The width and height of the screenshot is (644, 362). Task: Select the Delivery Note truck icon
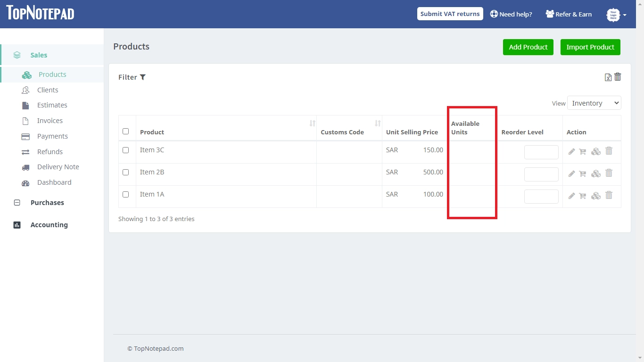[25, 167]
